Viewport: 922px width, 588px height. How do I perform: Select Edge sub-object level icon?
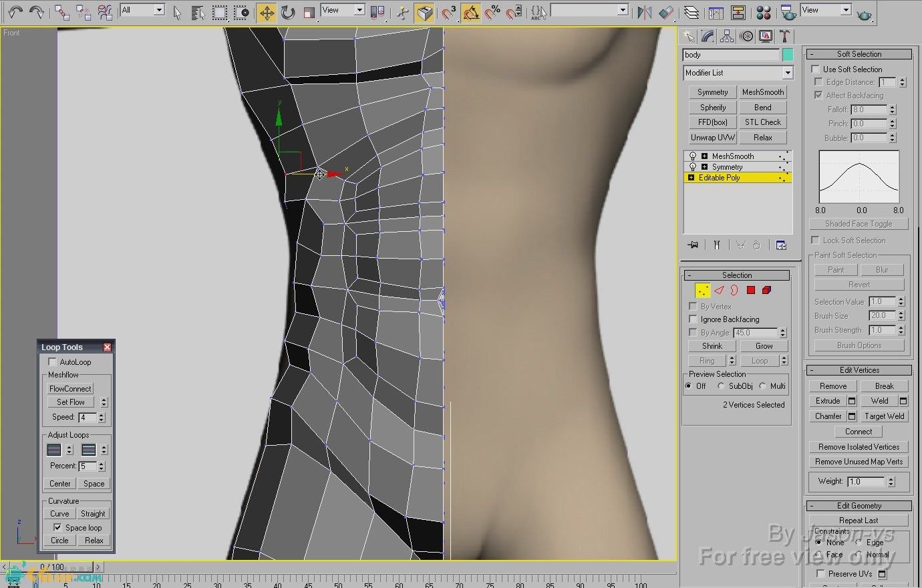(719, 290)
